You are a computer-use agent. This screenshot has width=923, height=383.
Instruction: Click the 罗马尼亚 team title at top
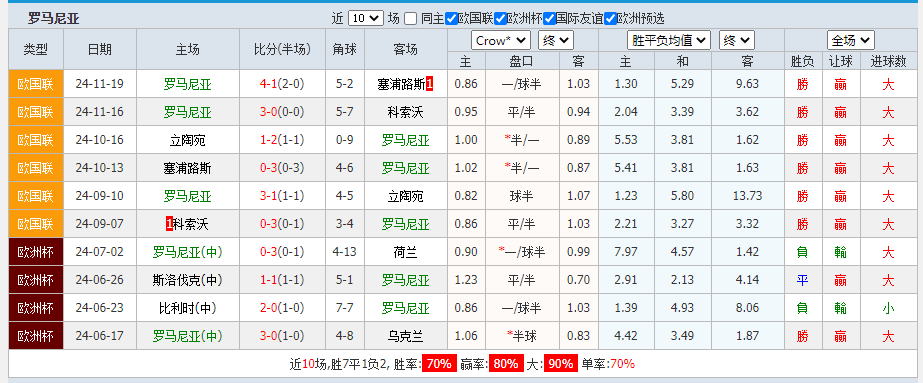[x=54, y=19]
